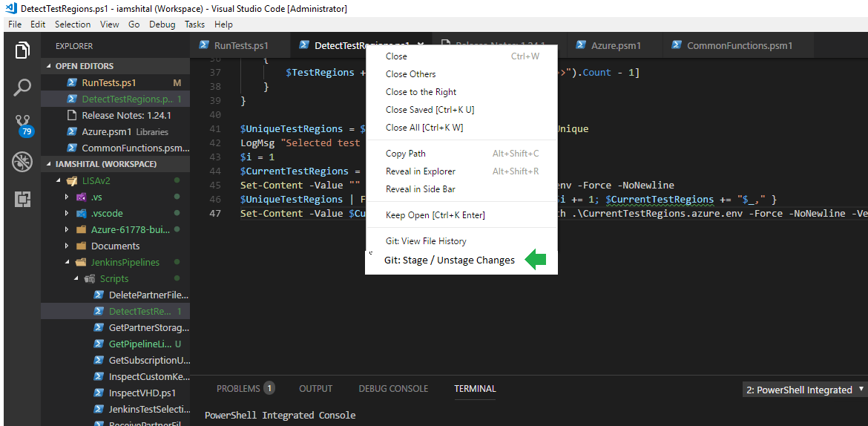Collapse the OPEN EDITORS section
The height and width of the screenshot is (426, 868).
click(48, 66)
